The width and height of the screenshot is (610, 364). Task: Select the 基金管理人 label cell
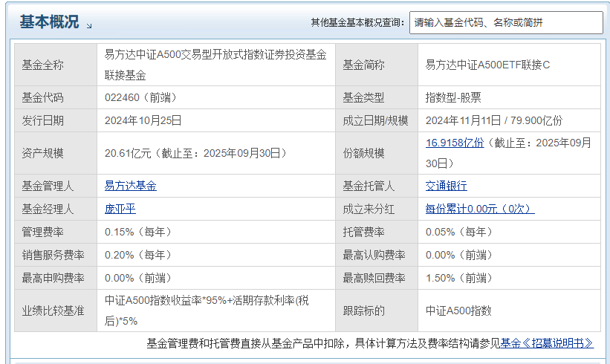[x=56, y=186]
